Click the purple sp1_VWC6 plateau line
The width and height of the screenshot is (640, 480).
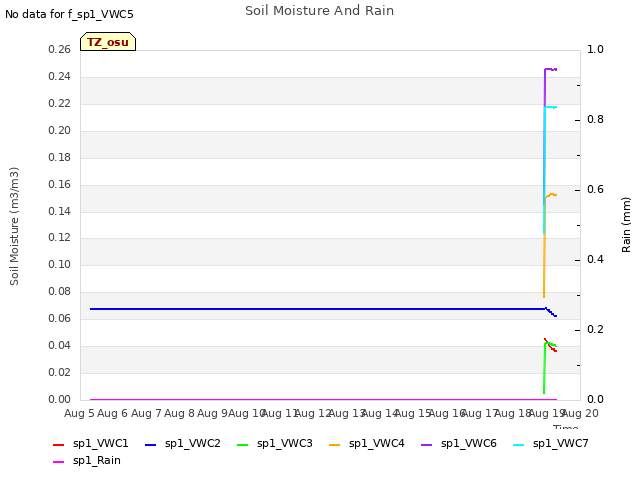[x=551, y=69]
